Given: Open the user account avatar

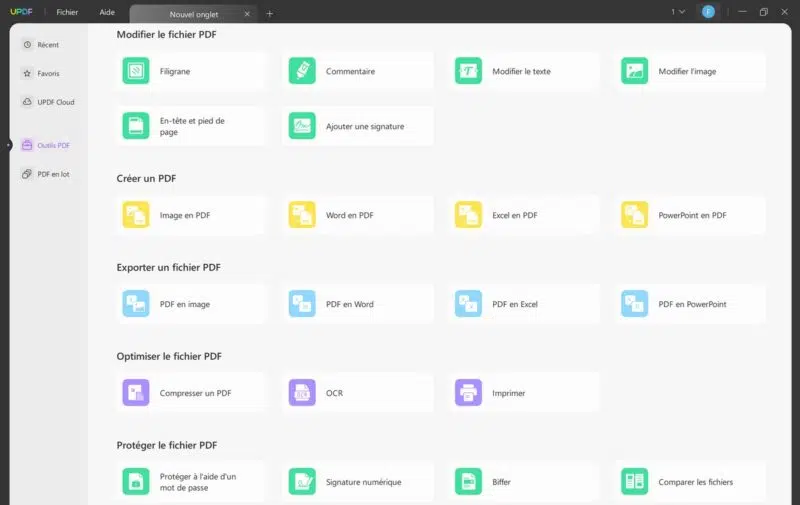Looking at the screenshot, I should pos(708,12).
